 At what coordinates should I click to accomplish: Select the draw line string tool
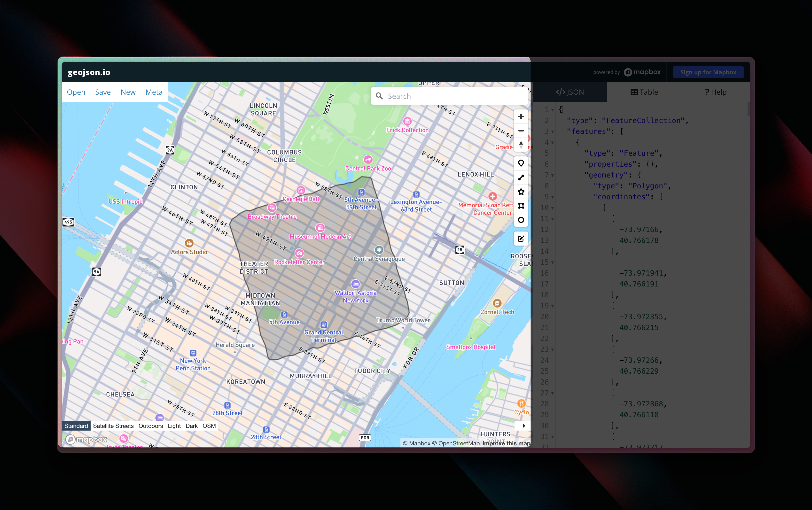[x=521, y=178]
